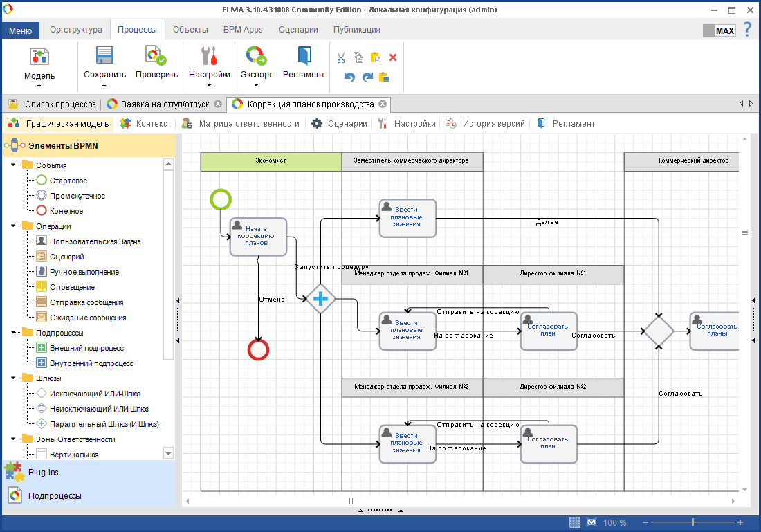Switch to the BPM Apps ribbon tab

click(243, 30)
